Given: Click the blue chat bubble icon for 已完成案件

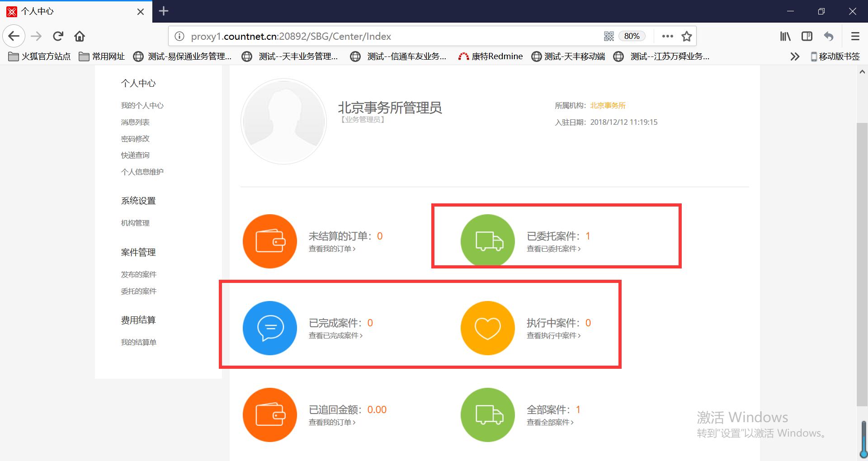Looking at the screenshot, I should tap(270, 328).
